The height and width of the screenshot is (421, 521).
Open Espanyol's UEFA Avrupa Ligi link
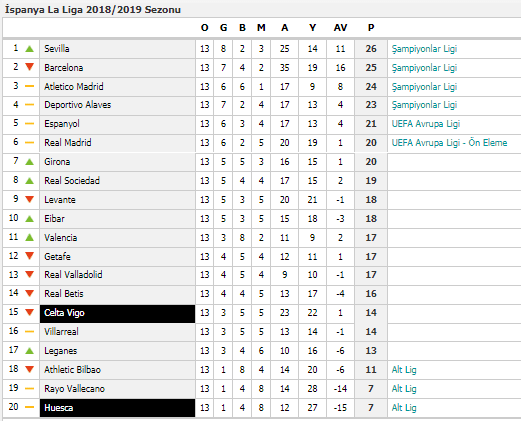coord(426,124)
